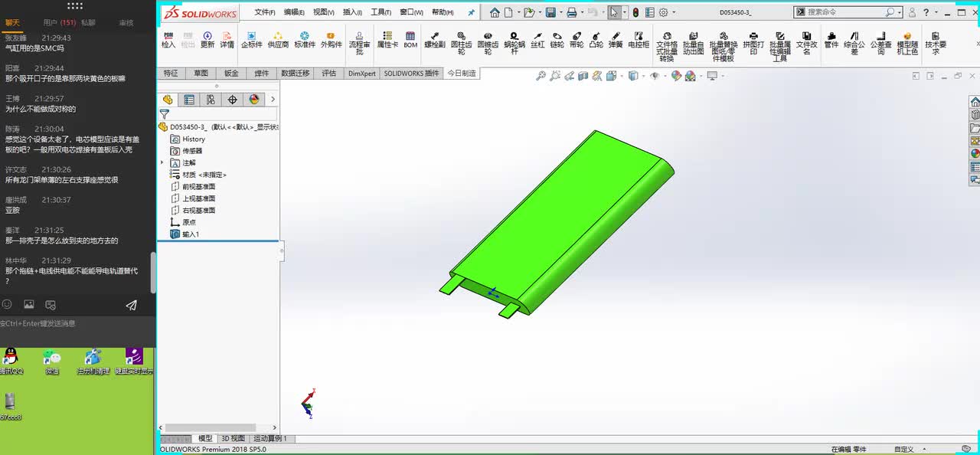Click the Options gear icon in top toolbar

tap(663, 12)
